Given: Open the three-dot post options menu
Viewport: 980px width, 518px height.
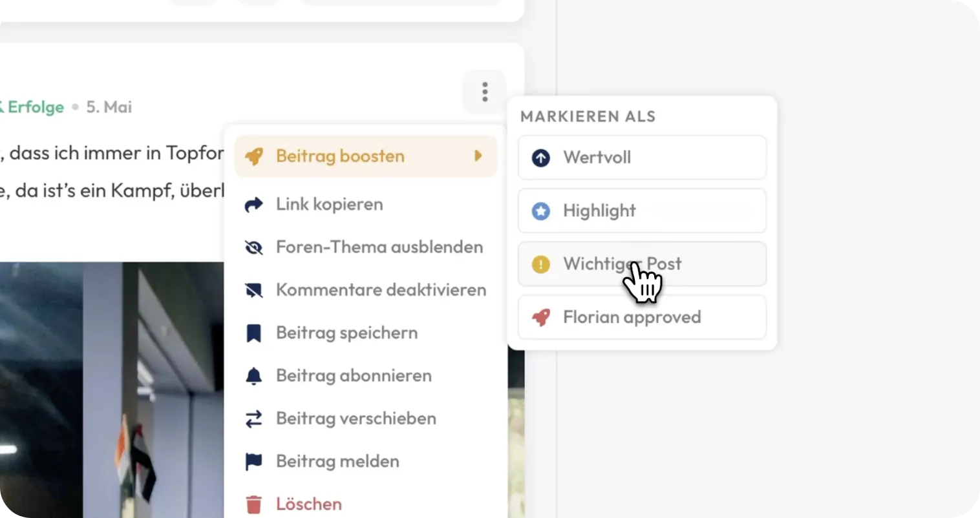Looking at the screenshot, I should coord(484,92).
